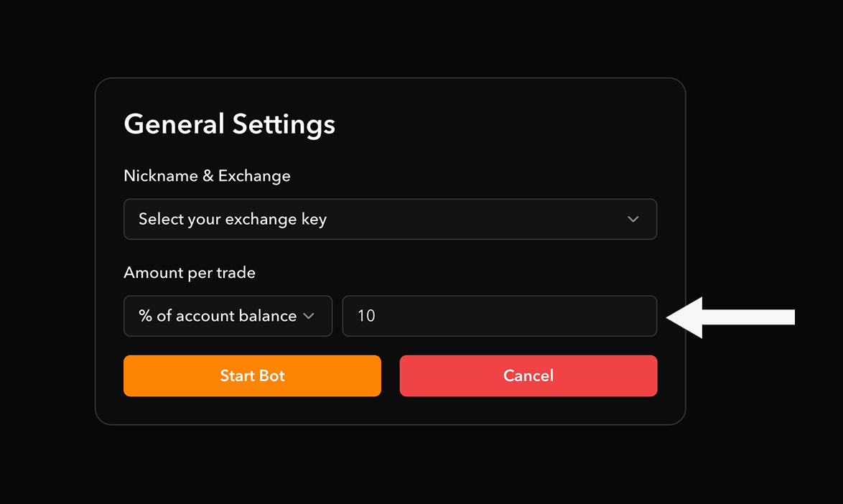Start the bot with current settings
The height and width of the screenshot is (504, 843).
click(252, 375)
